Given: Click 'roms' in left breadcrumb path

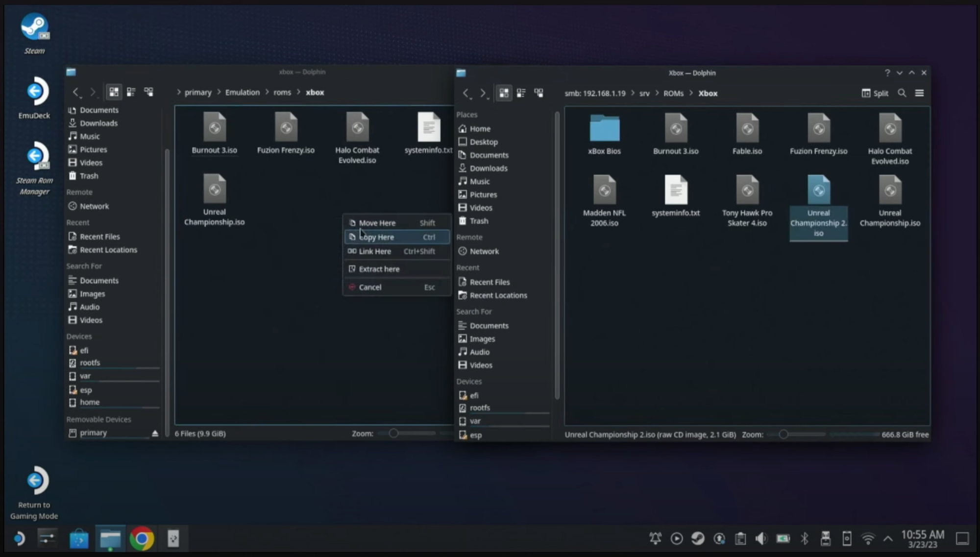Looking at the screenshot, I should 282,92.
